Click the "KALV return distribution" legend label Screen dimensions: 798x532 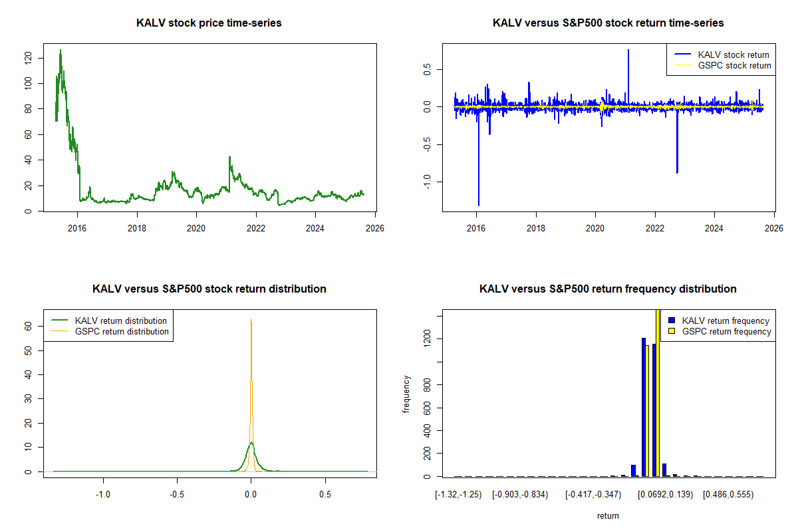pyautogui.click(x=121, y=321)
